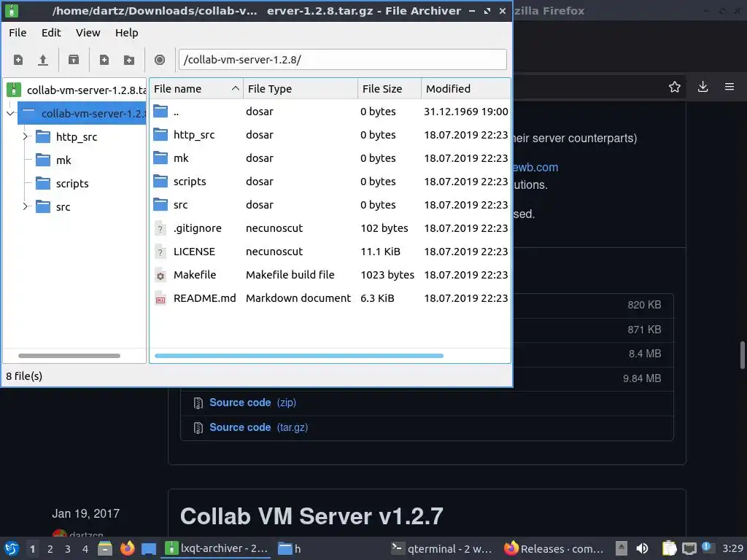
Task: Download Source code (tar.gz) link
Action: coord(259,427)
